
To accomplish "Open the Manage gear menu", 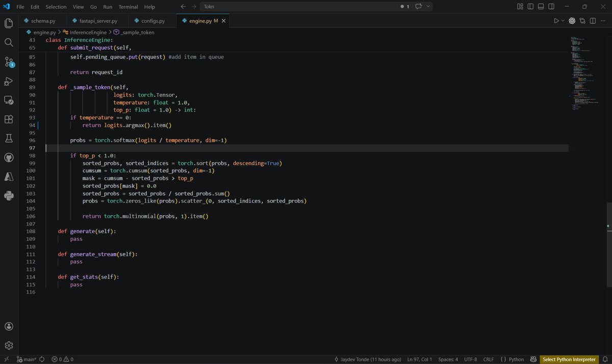I will tap(9, 345).
